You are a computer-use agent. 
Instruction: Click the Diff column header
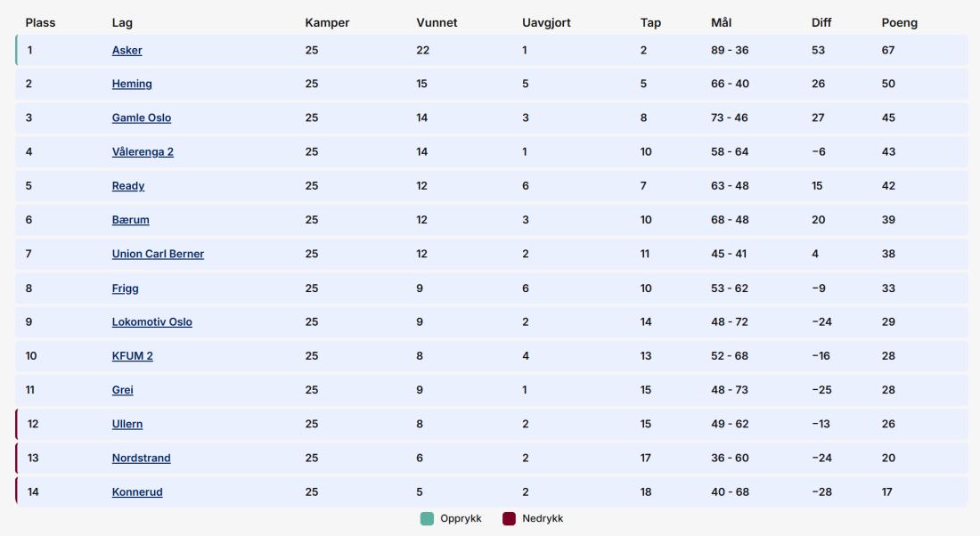821,22
